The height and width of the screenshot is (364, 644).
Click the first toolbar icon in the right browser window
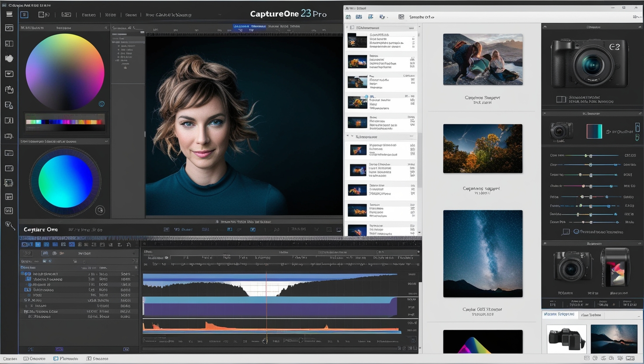coord(348,17)
